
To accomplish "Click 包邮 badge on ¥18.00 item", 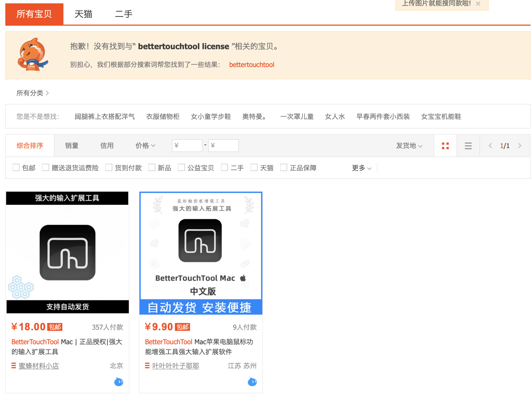I will click(55, 327).
